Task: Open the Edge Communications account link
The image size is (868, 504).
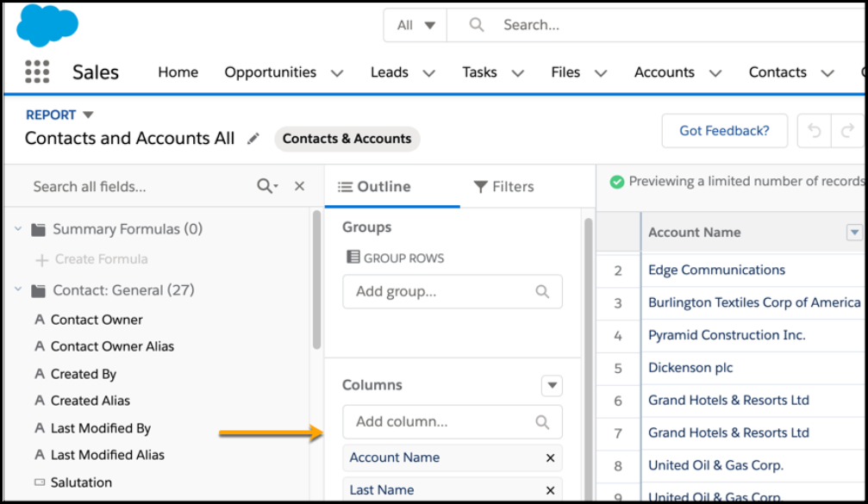Action: click(716, 271)
